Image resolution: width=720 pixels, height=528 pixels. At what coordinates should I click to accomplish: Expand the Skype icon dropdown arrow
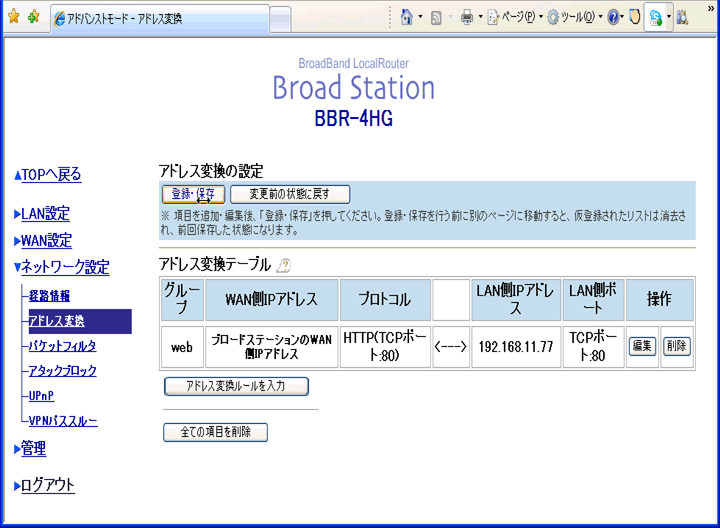669,17
